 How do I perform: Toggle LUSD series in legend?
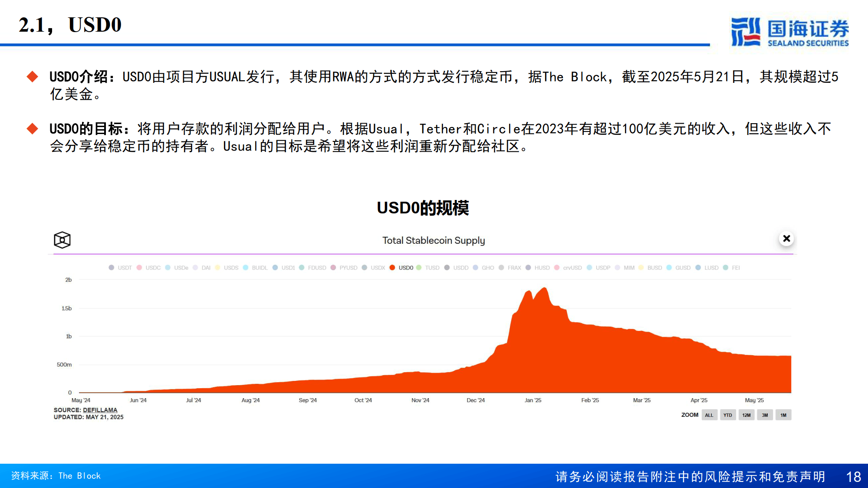[x=707, y=268]
